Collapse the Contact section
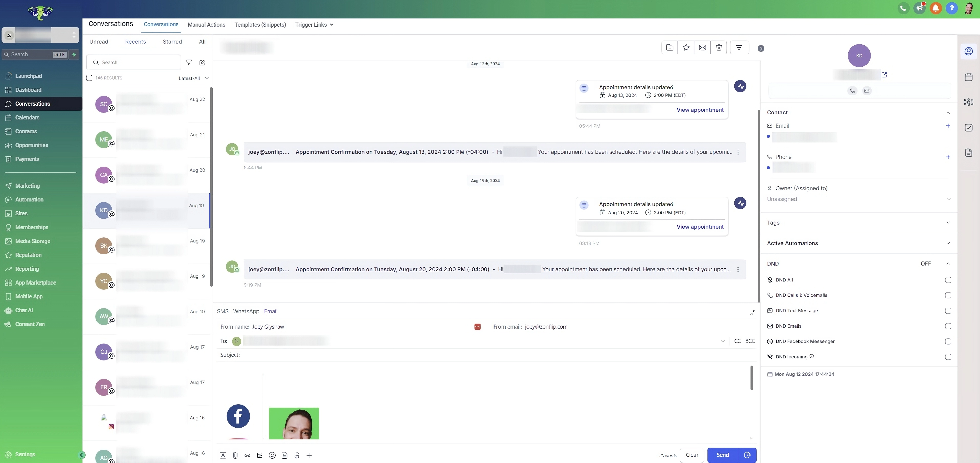980x463 pixels. 948,113
